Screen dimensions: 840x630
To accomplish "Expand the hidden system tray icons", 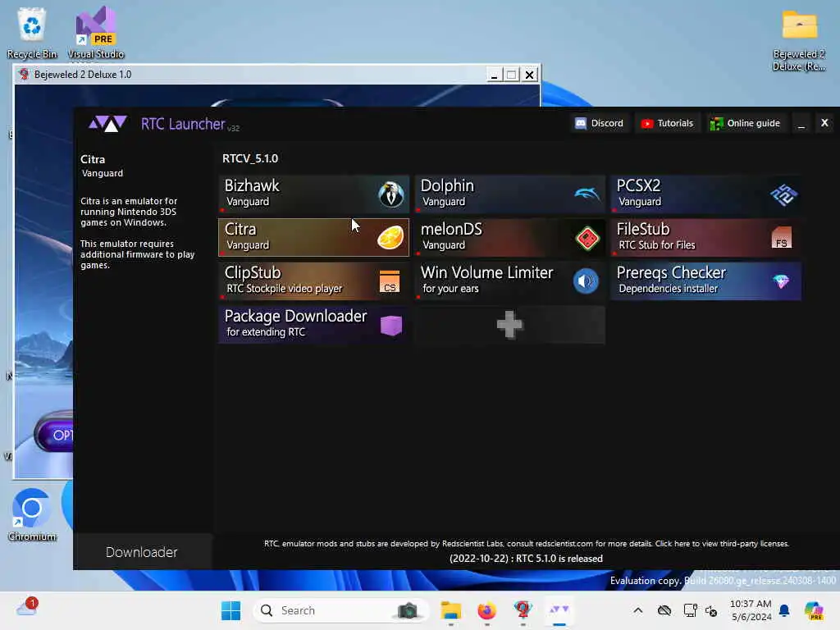I will (x=638, y=610).
